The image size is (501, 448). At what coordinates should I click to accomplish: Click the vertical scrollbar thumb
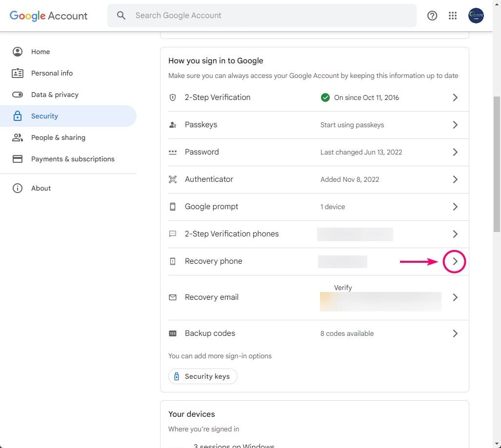click(497, 164)
